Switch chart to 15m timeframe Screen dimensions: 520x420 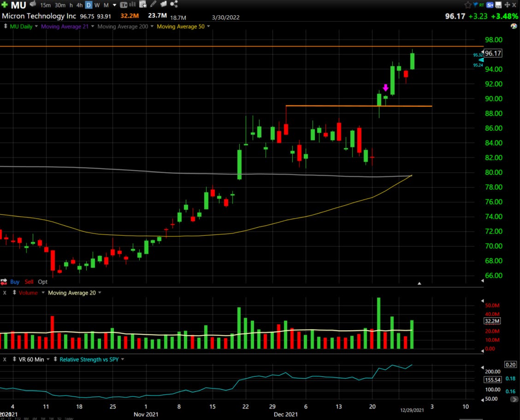45,5
